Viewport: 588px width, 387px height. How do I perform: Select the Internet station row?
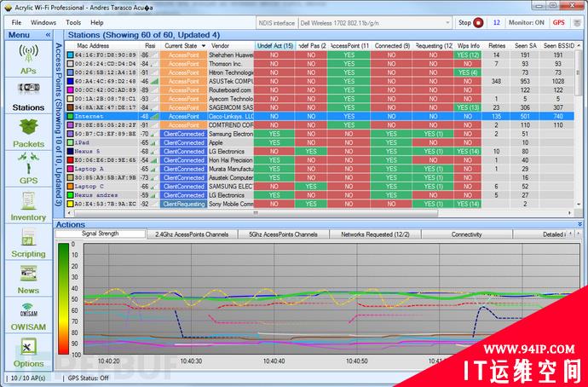320,116
